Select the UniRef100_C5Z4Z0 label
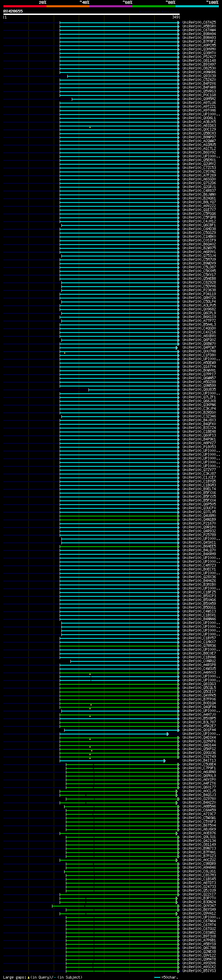 [x=199, y=80]
